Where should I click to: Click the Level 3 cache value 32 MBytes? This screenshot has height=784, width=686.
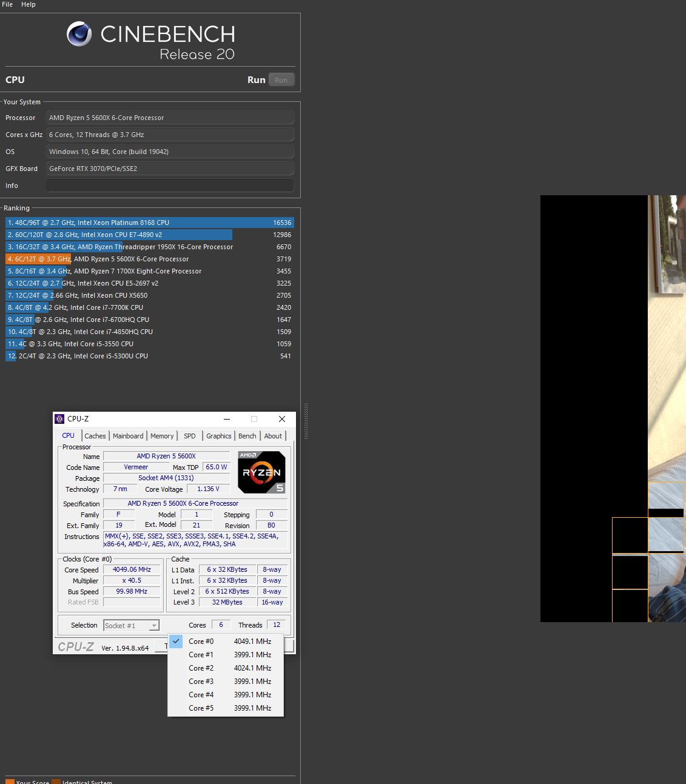click(227, 602)
